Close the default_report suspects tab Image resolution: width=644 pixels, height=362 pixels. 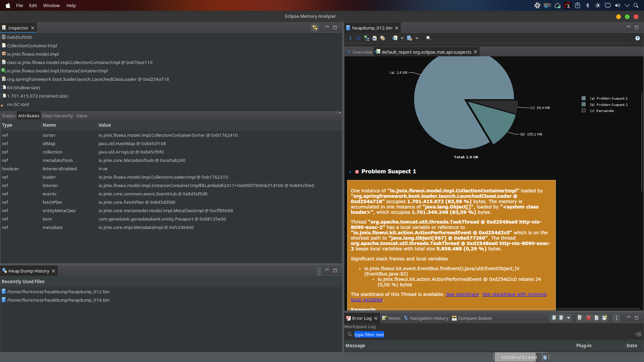pyautogui.click(x=475, y=52)
